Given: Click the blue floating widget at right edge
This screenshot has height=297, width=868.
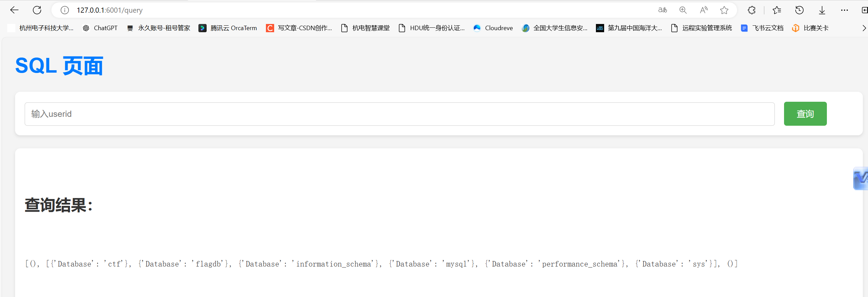Looking at the screenshot, I should (x=861, y=178).
